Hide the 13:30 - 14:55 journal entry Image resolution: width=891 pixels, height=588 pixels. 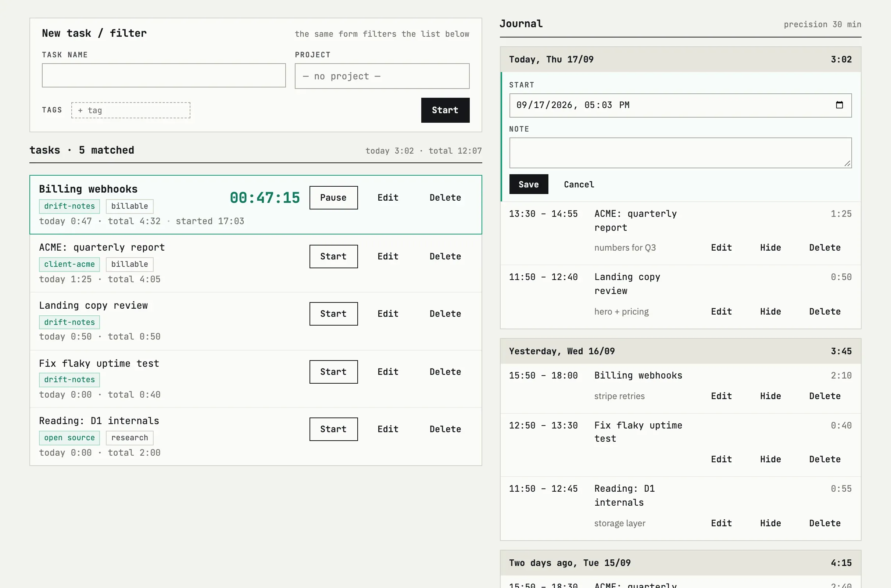[x=770, y=248]
